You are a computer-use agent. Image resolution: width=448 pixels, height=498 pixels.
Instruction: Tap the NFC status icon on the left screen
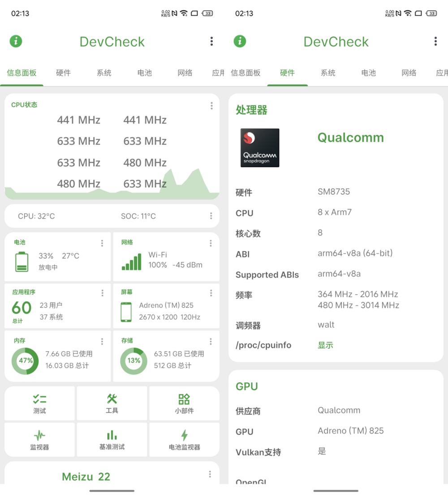(174, 13)
